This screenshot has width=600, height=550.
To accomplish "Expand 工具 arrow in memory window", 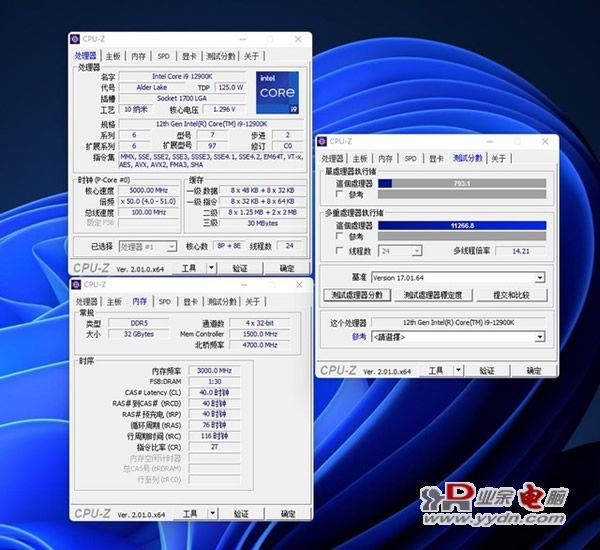I will [213, 514].
